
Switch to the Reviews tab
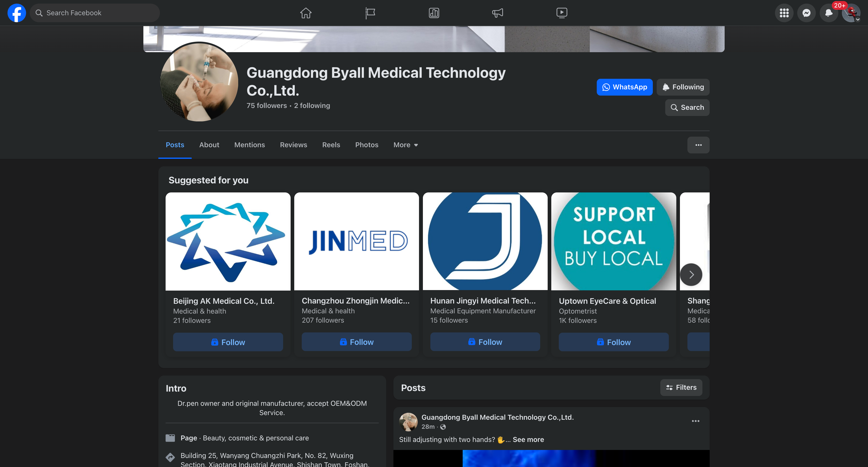(293, 145)
